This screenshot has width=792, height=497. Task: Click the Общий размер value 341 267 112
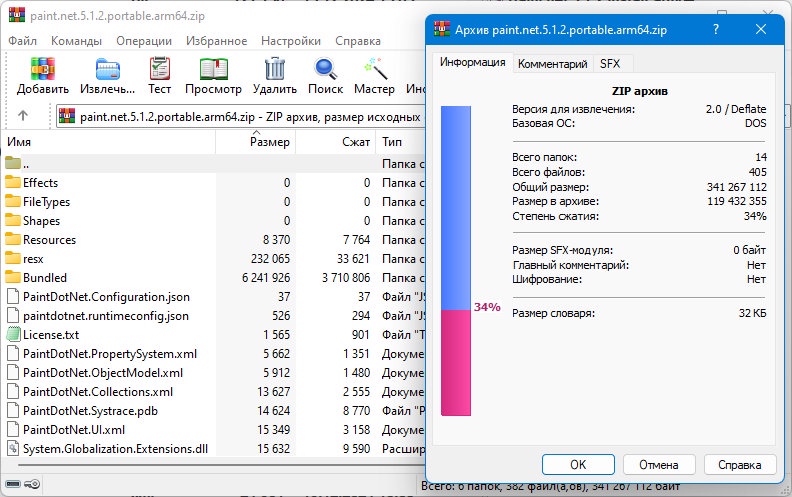coord(736,187)
